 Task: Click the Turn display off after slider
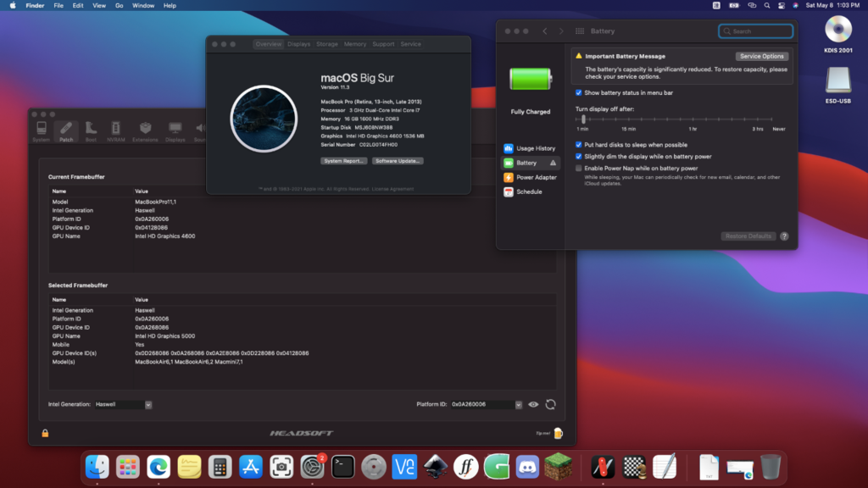pos(584,119)
